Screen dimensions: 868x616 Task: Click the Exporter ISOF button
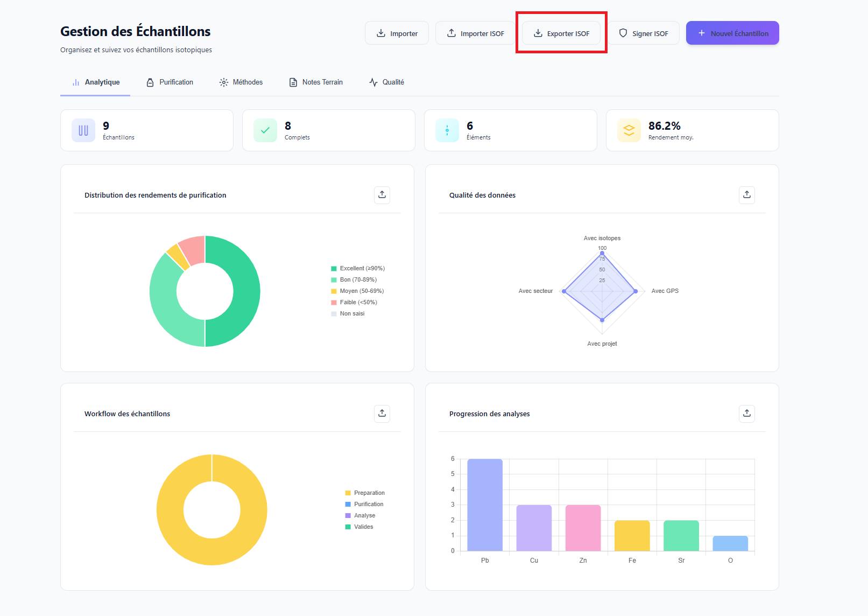[x=561, y=33]
